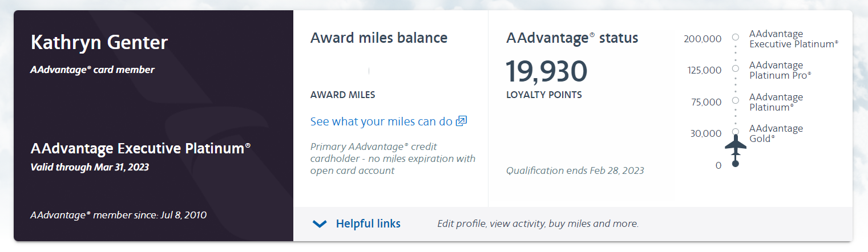Click the airplane progress icon
868x252 pixels.
[736, 145]
